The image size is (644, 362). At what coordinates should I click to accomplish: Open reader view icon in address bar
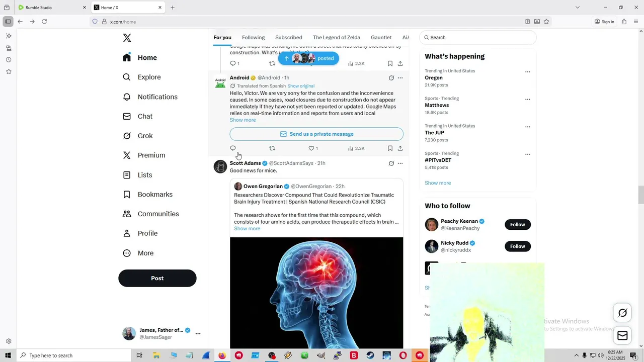point(527,22)
